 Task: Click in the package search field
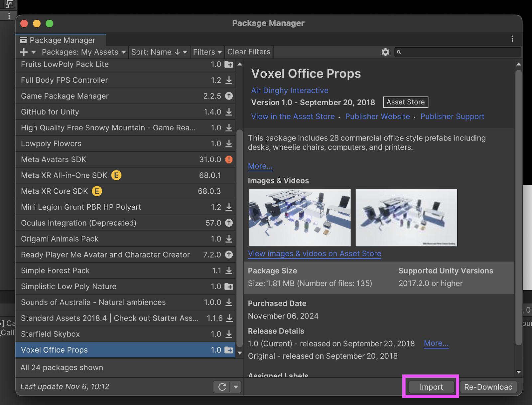[458, 52]
